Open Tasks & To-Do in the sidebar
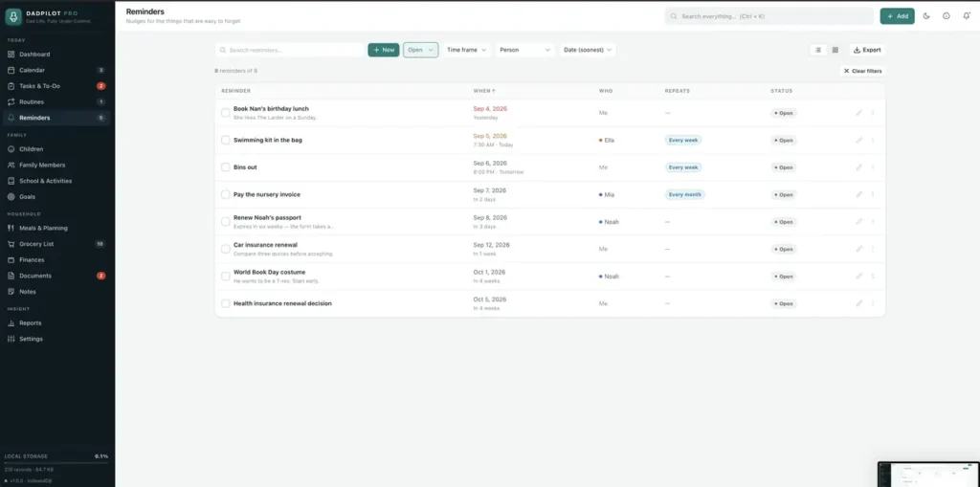980x487 pixels. click(x=56, y=86)
